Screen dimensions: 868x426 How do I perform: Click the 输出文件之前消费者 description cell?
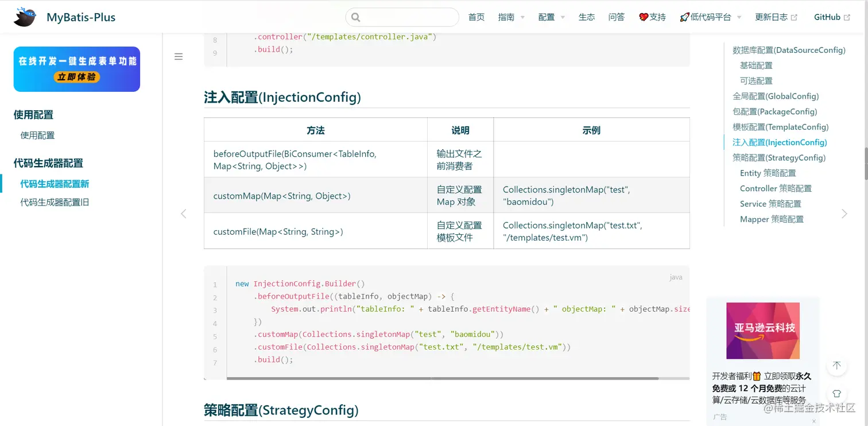(x=460, y=160)
